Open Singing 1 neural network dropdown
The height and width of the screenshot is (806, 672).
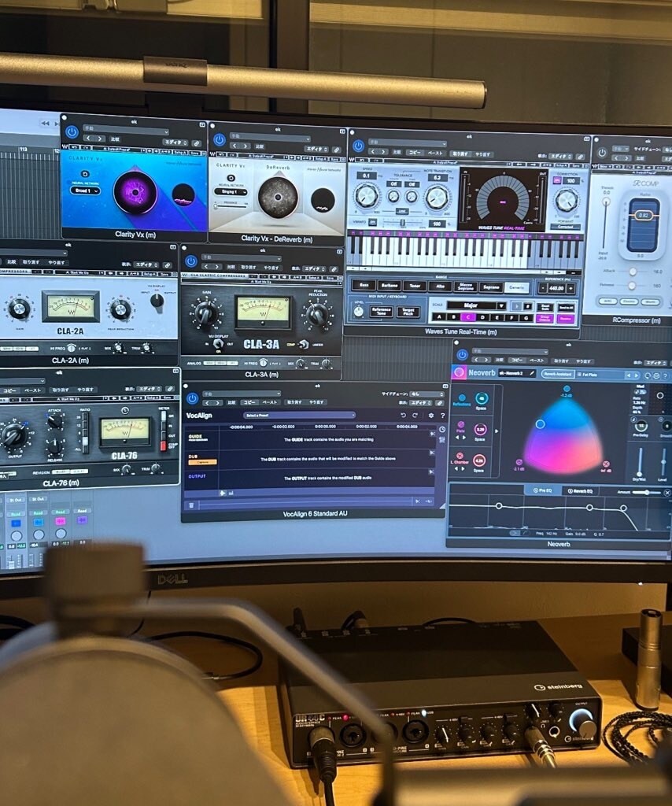(x=231, y=192)
